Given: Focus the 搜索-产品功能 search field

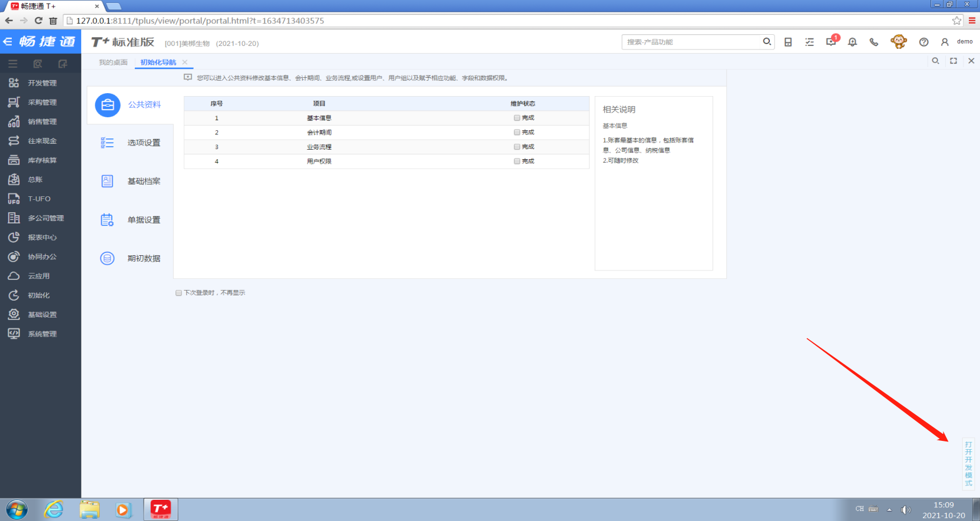Looking at the screenshot, I should (x=692, y=42).
